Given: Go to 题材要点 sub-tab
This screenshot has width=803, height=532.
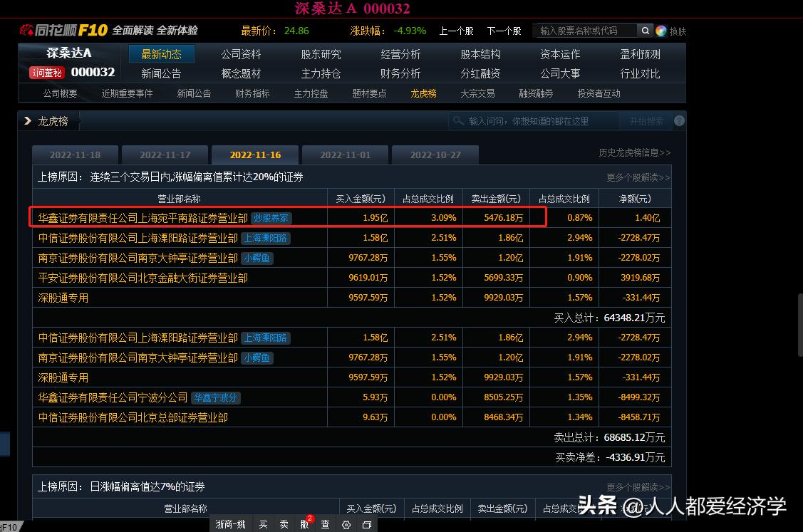Looking at the screenshot, I should pyautogui.click(x=369, y=94).
